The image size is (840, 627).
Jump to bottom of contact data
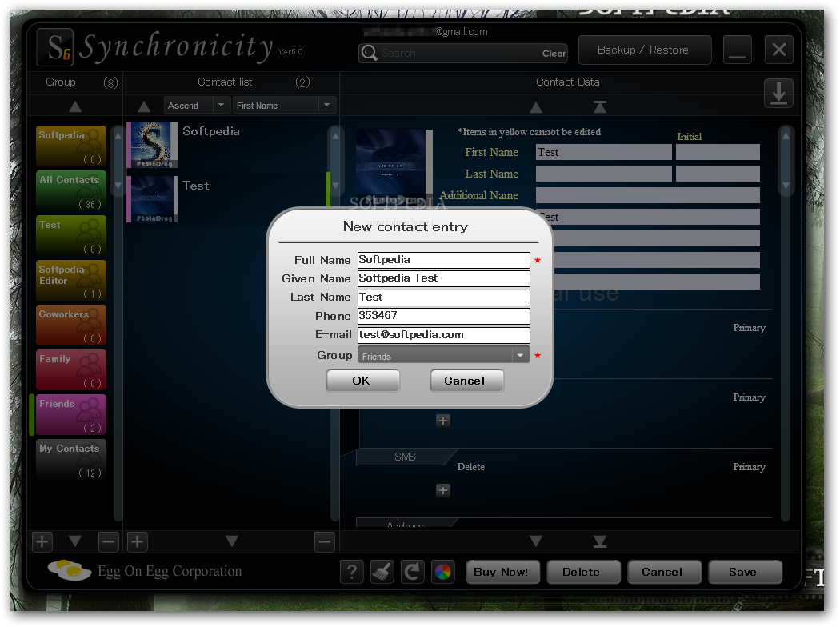600,542
